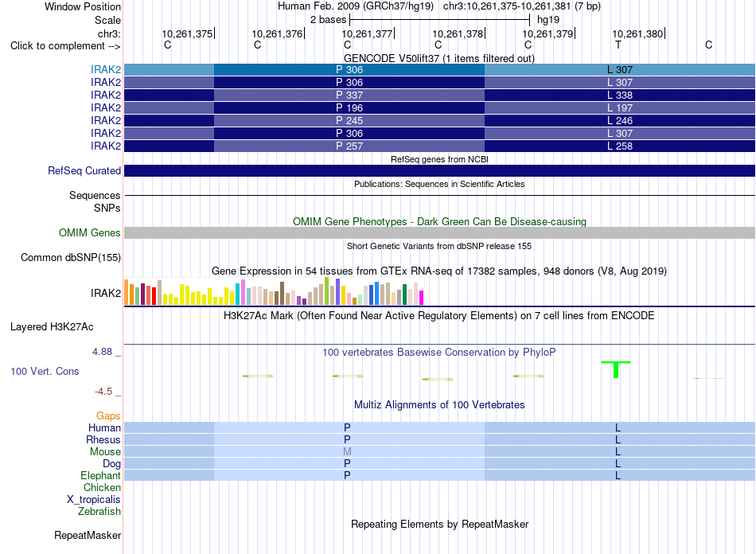Click the P residue in the Dog alignment row
The height and width of the screenshot is (554, 756).
347,463
